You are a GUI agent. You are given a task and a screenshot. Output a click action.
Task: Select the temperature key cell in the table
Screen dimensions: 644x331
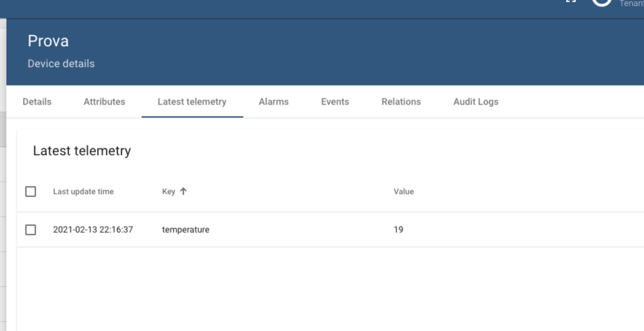(x=186, y=229)
